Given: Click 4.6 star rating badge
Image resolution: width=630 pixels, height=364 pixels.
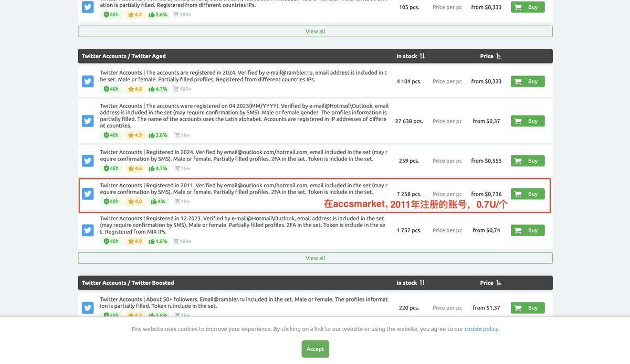Looking at the screenshot, I should (135, 169).
